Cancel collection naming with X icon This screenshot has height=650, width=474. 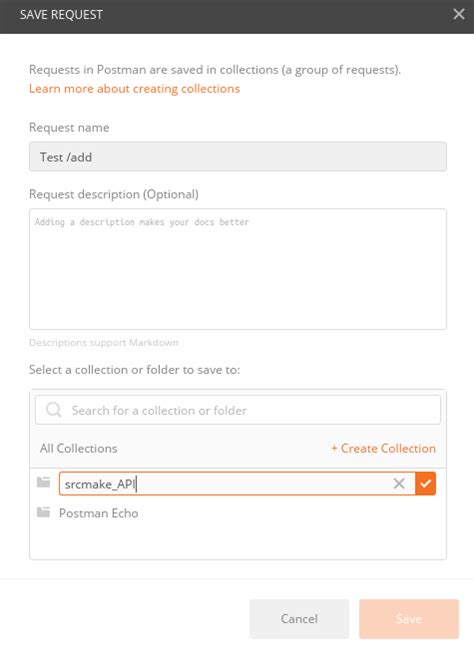click(x=399, y=483)
